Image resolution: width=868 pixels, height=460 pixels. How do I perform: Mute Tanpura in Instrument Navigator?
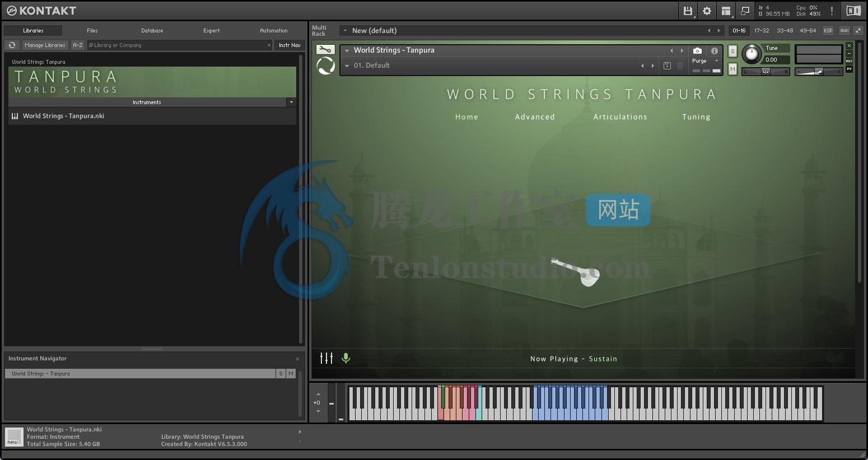click(291, 373)
